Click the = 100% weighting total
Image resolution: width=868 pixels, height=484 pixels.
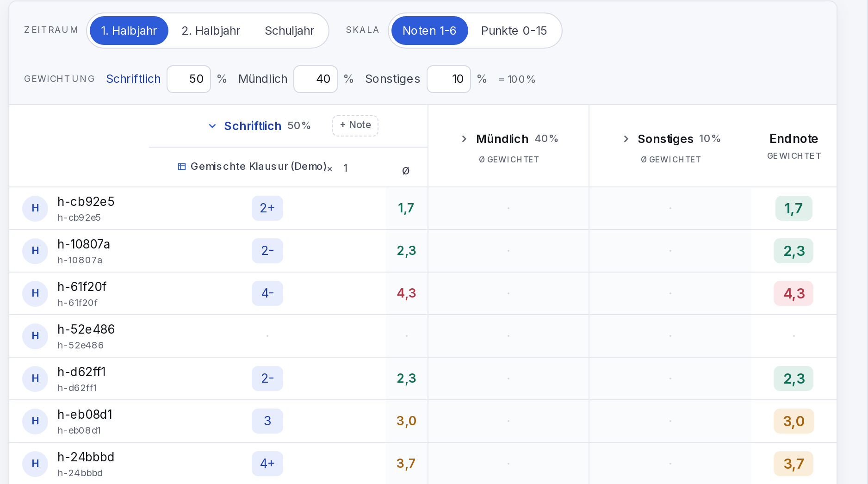(517, 80)
